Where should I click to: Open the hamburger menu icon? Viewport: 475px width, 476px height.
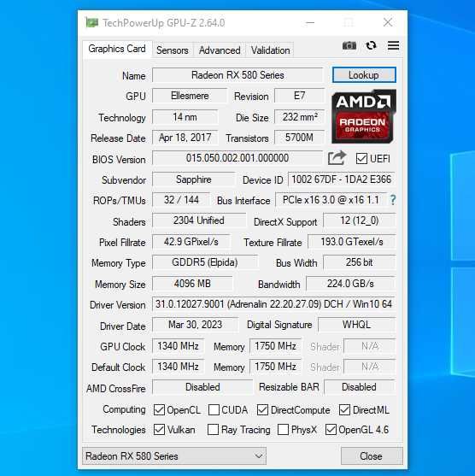[393, 45]
